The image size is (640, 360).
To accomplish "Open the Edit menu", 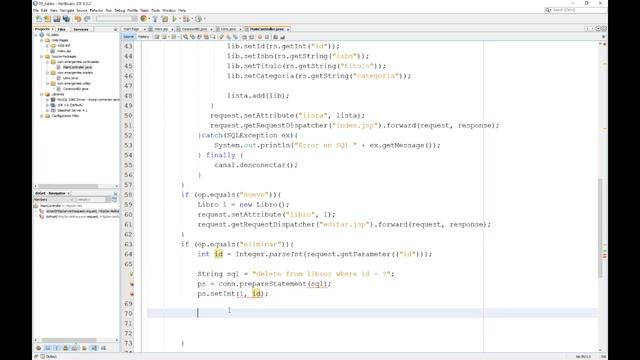I will click(44, 10).
